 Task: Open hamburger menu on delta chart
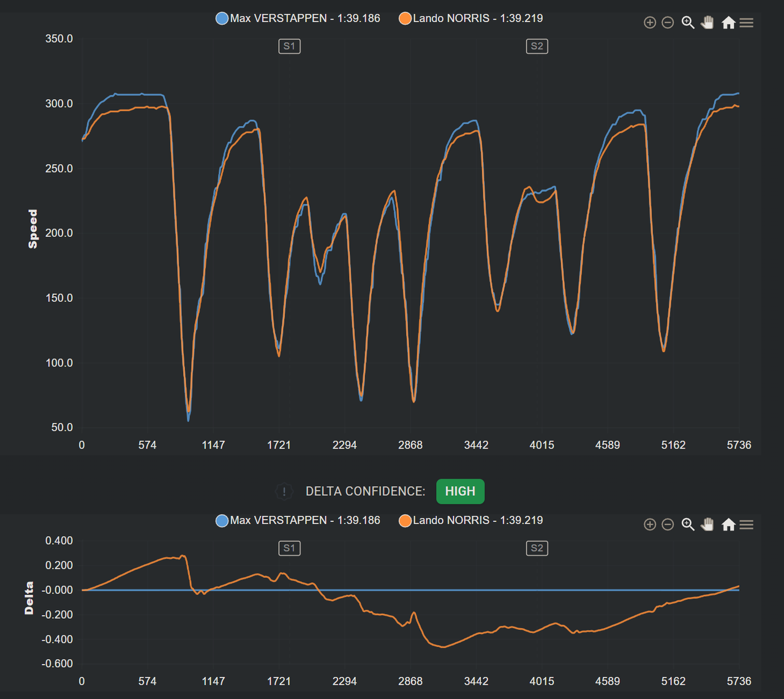[x=746, y=525]
